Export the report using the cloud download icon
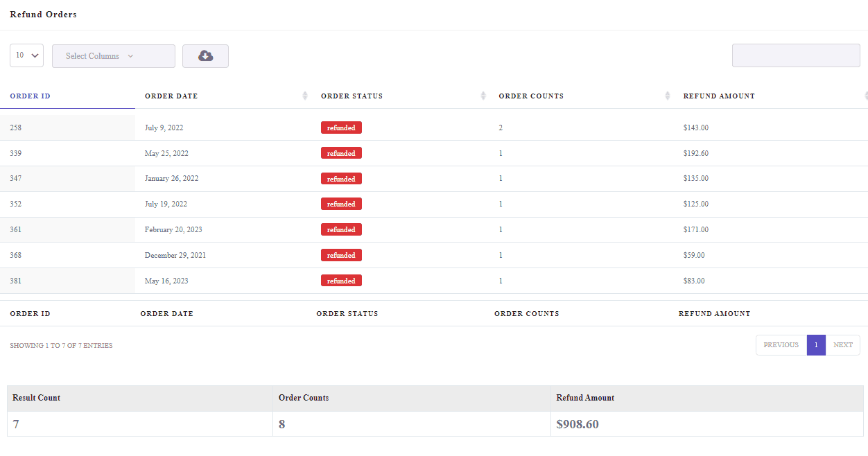 pyautogui.click(x=205, y=55)
